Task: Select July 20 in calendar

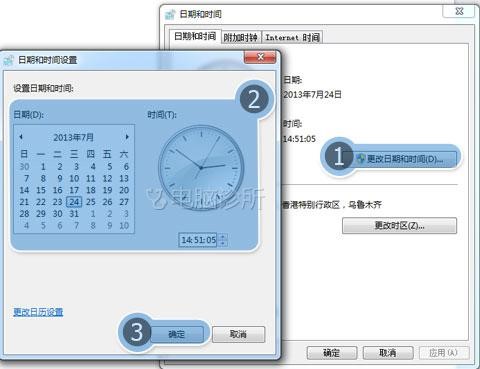Action: tap(124, 190)
